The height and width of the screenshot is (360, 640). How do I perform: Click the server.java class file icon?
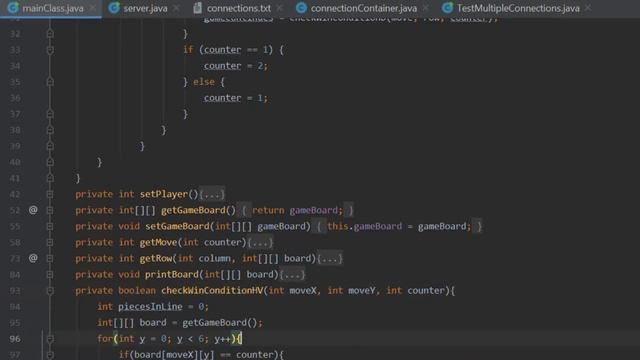click(x=114, y=7)
